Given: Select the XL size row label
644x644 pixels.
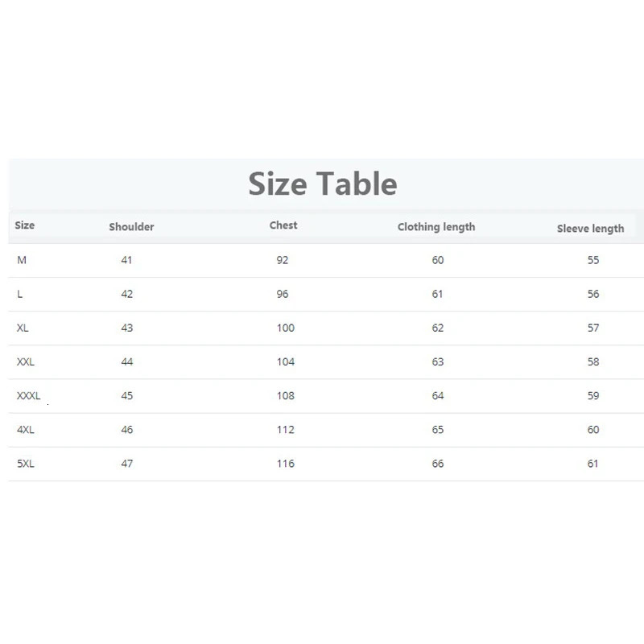Looking at the screenshot, I should point(23,328).
